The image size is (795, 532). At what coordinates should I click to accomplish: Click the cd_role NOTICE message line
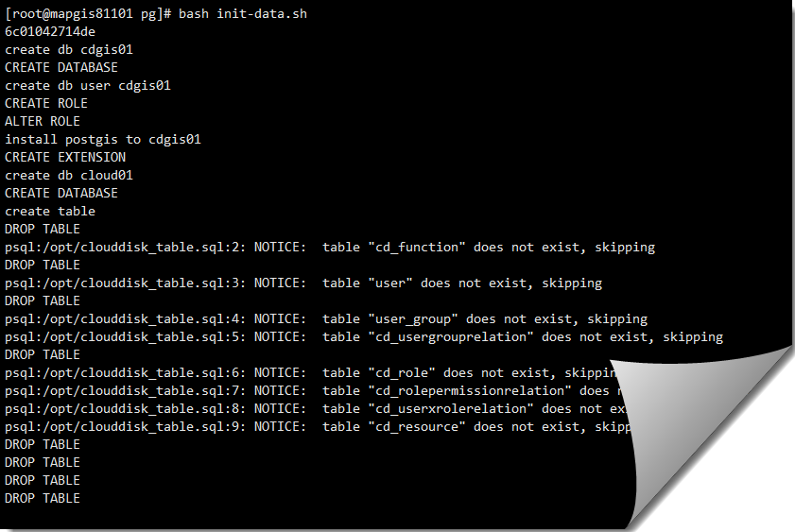[x=310, y=373]
